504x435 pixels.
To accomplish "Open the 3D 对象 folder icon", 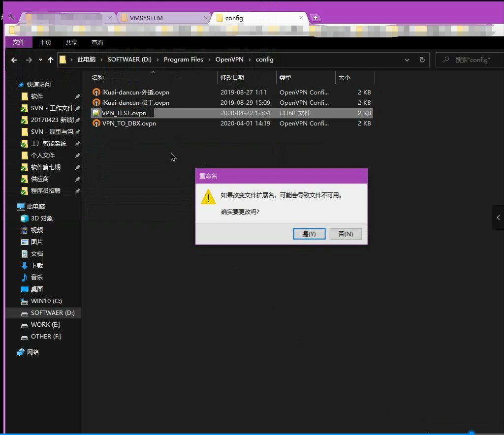I will 25,218.
